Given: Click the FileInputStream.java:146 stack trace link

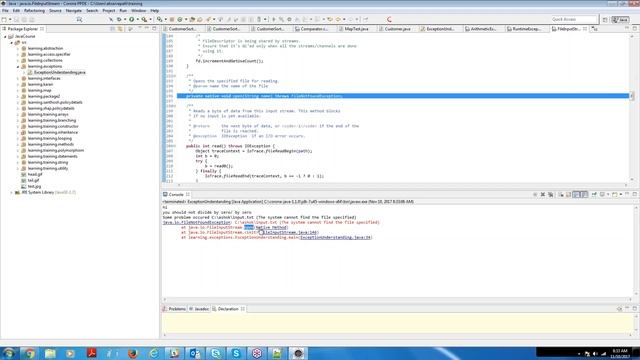Looking at the screenshot, I should (x=289, y=232).
